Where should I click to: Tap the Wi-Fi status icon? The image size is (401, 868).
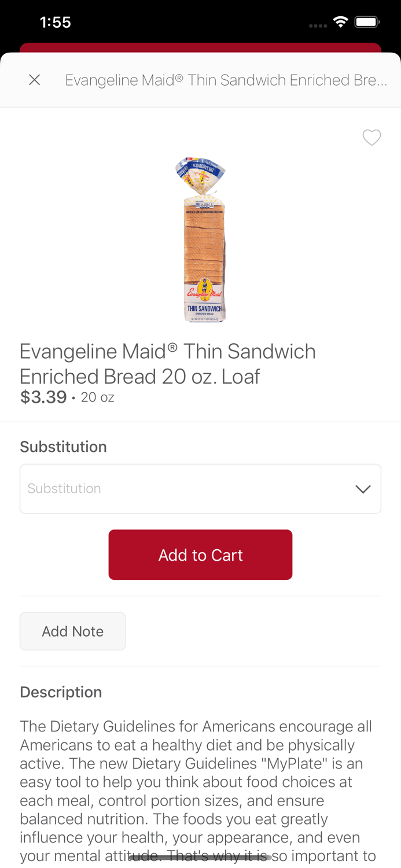[x=340, y=23]
